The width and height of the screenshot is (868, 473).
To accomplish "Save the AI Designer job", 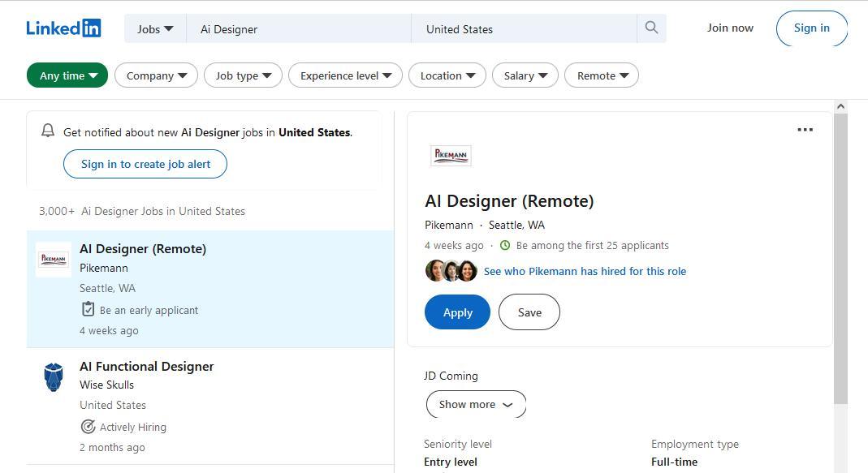I will [x=529, y=312].
